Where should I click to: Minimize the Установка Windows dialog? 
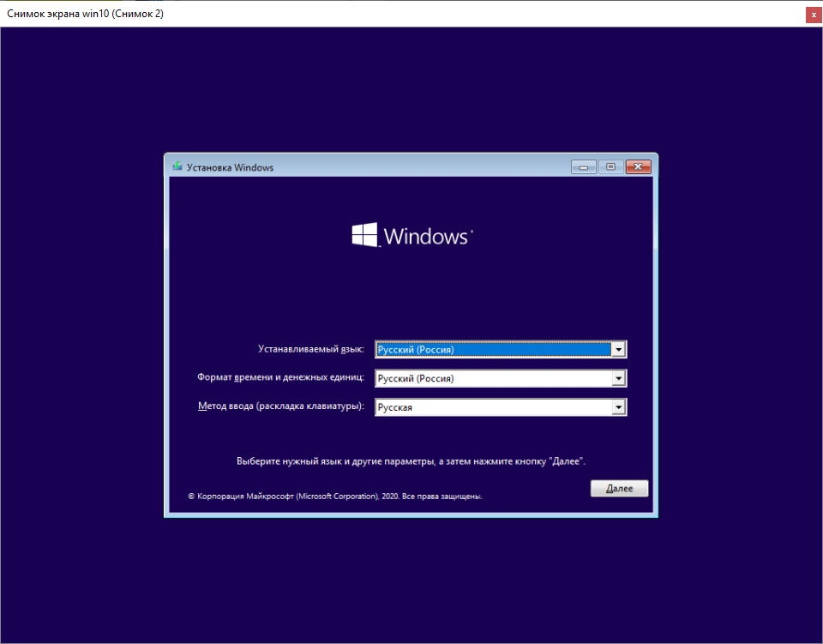[584, 167]
